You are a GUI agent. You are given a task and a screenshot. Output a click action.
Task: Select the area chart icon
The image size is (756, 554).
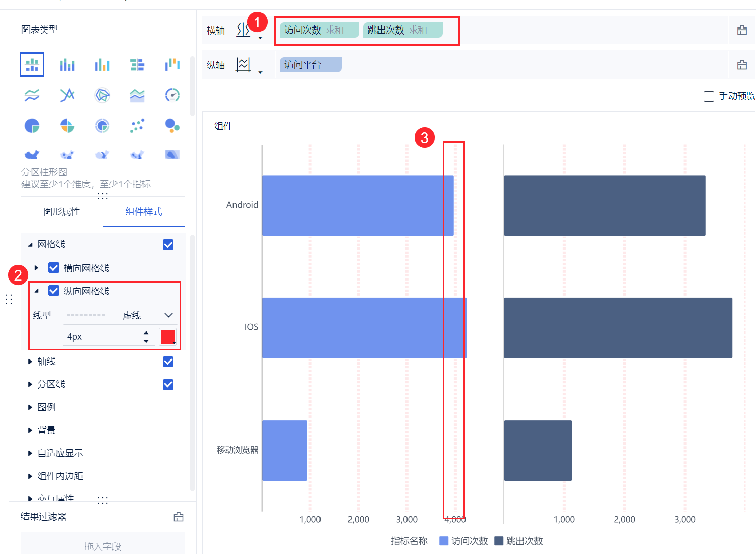[x=137, y=95]
